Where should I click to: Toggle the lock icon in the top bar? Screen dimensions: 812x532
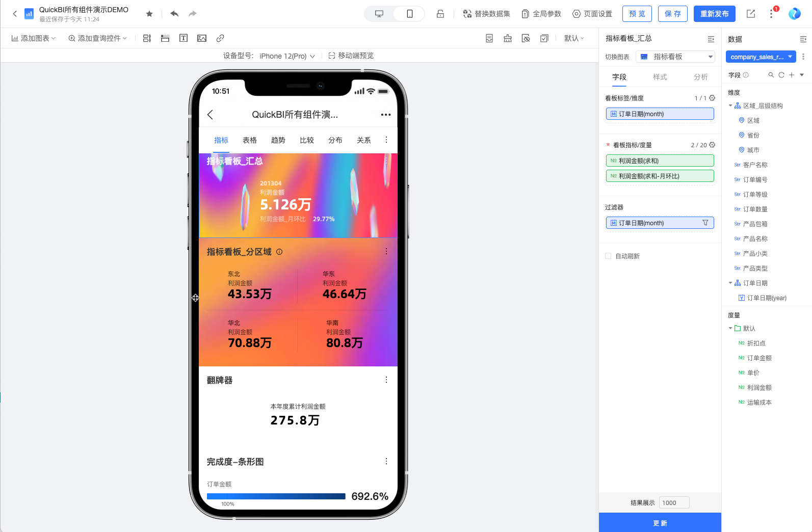pos(440,14)
